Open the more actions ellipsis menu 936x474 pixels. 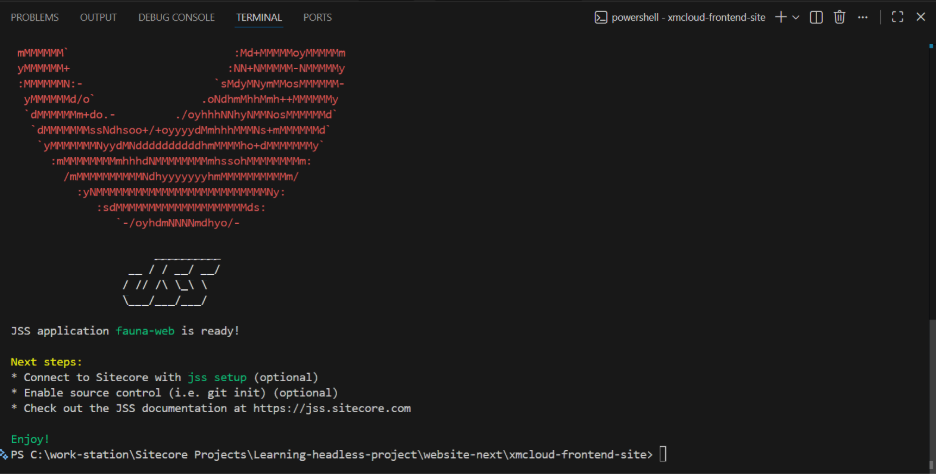click(864, 17)
